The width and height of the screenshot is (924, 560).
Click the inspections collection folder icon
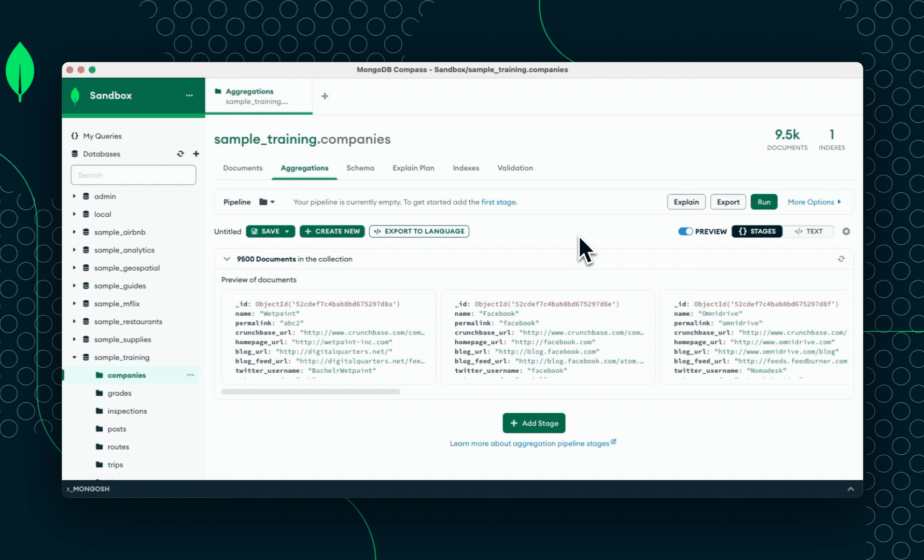click(x=100, y=411)
